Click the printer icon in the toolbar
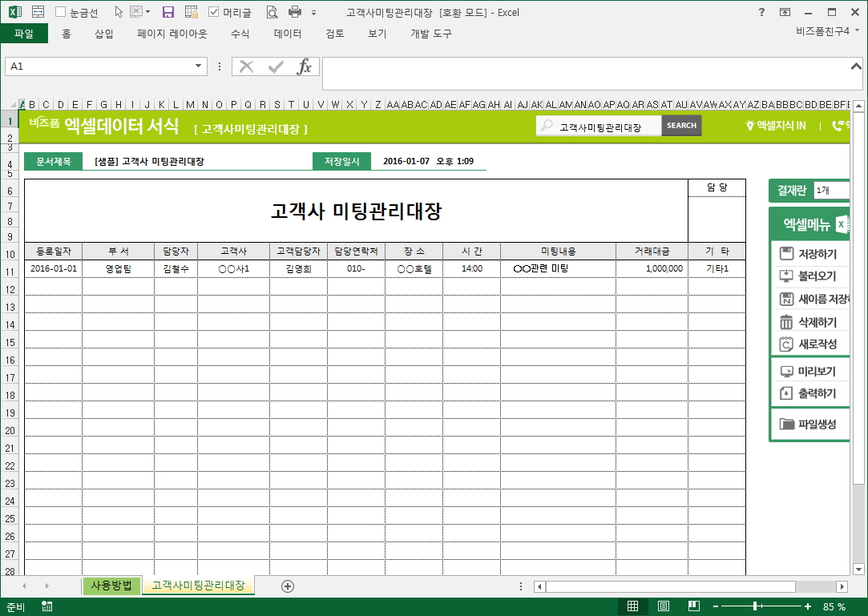The width and height of the screenshot is (868, 616). (x=295, y=12)
